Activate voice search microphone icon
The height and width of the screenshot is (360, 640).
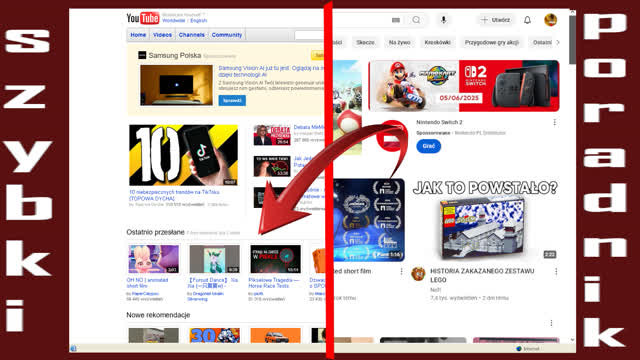(443, 20)
